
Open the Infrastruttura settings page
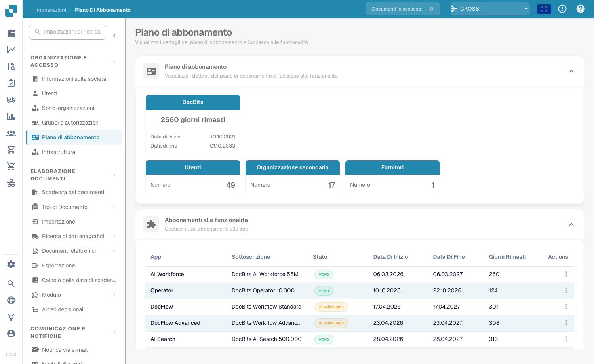coord(74,152)
